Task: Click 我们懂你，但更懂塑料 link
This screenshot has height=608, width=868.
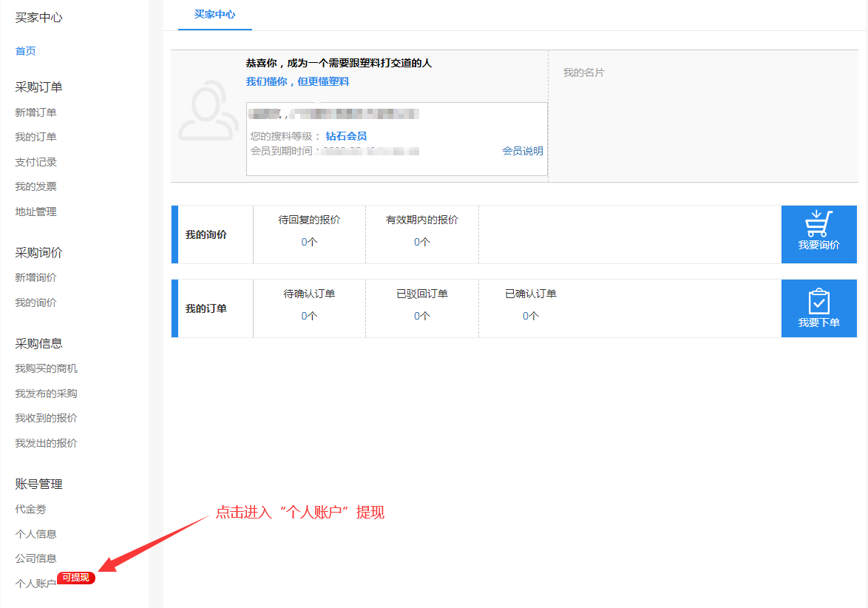Action: tap(297, 81)
